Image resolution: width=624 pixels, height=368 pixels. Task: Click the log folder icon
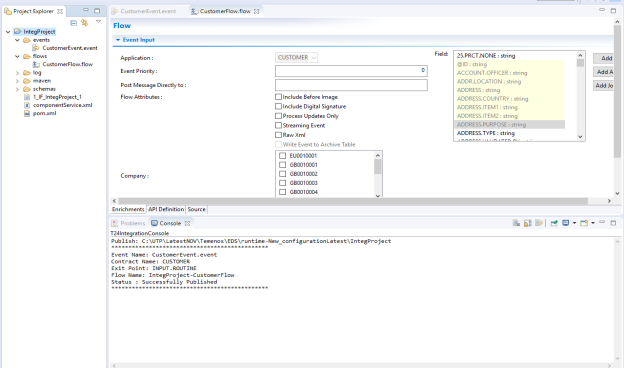click(x=27, y=73)
